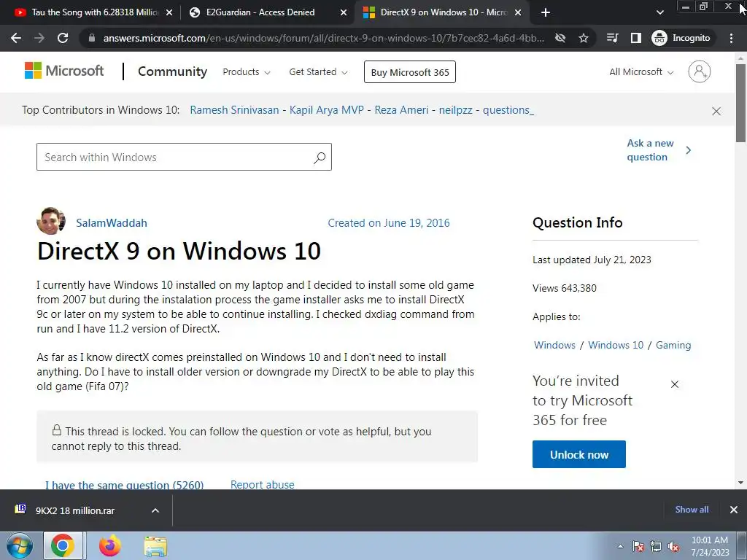Click the Action Center flag tray icon
The image size is (747, 560).
(638, 546)
